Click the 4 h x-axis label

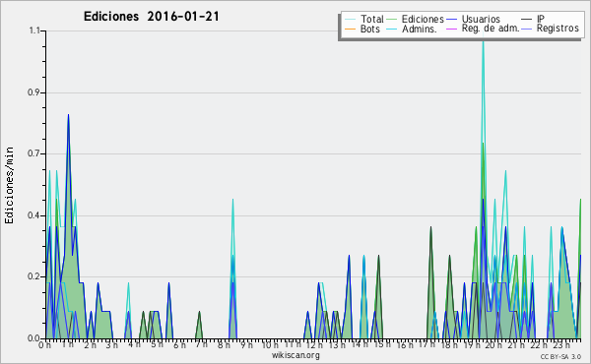[135, 344]
